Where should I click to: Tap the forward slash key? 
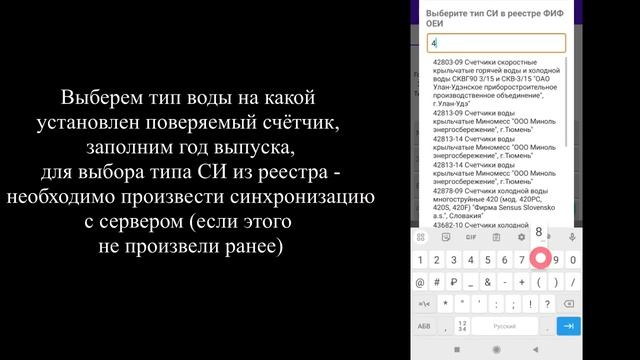click(x=573, y=282)
